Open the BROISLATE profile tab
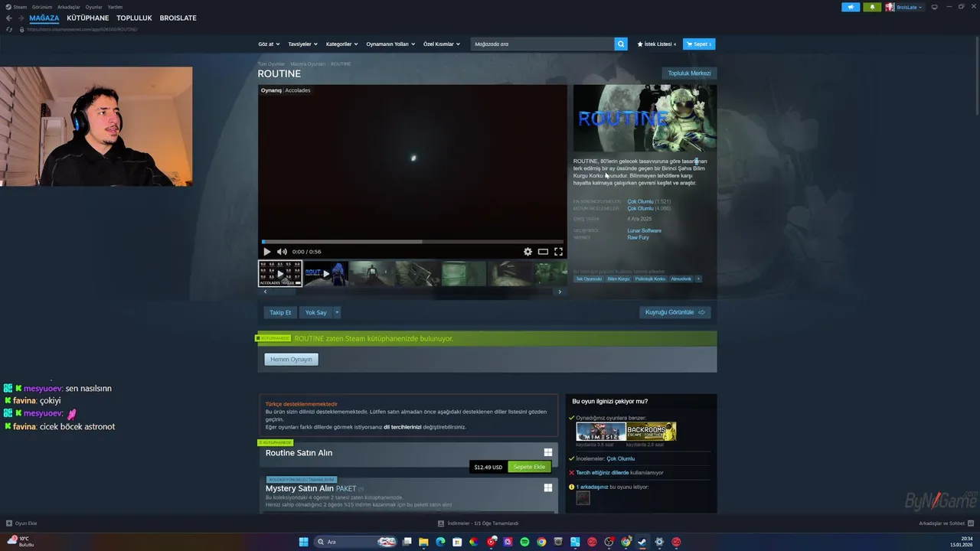Viewport: 980px width, 551px height. [178, 18]
